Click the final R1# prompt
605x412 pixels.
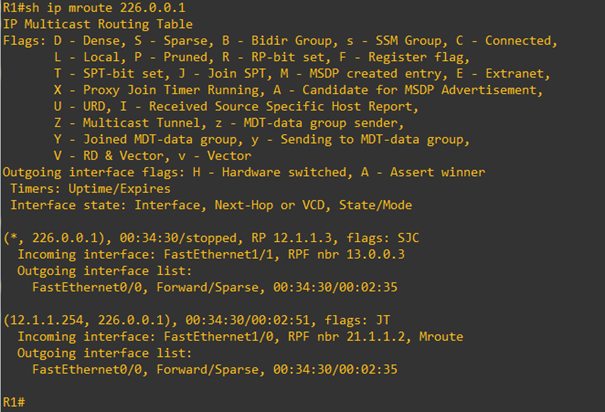(x=13, y=401)
